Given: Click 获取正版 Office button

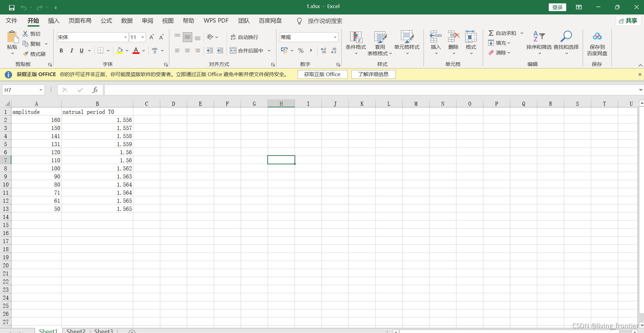Looking at the screenshot, I should coord(323,74).
